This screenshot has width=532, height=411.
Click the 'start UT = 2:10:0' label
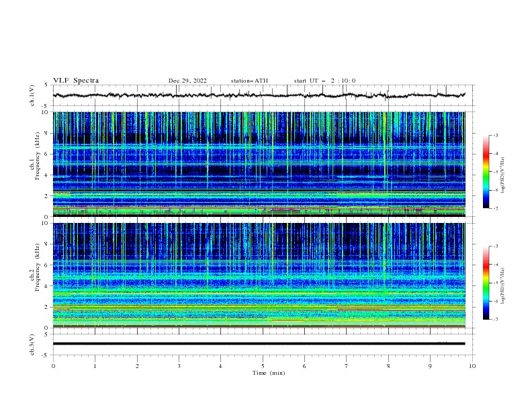tap(324, 81)
